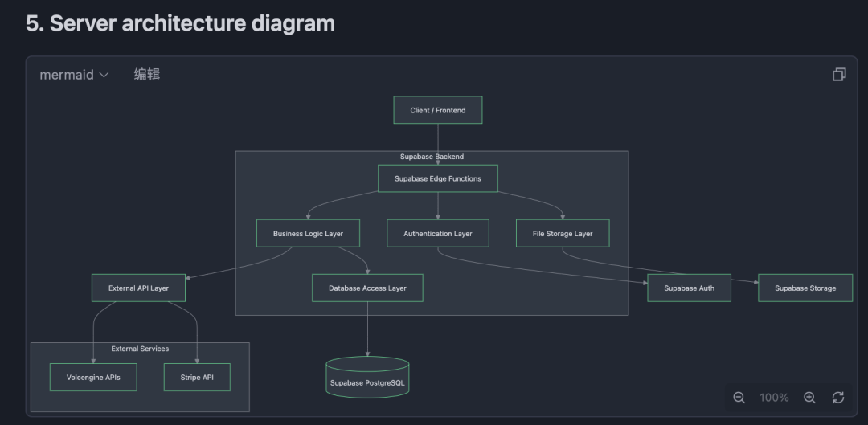The width and height of the screenshot is (868, 425).
Task: Click the Supabase Storage node
Action: (x=805, y=288)
